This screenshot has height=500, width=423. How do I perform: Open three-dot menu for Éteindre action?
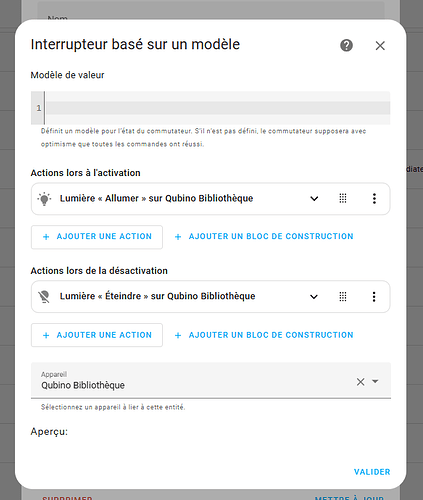pos(374,296)
